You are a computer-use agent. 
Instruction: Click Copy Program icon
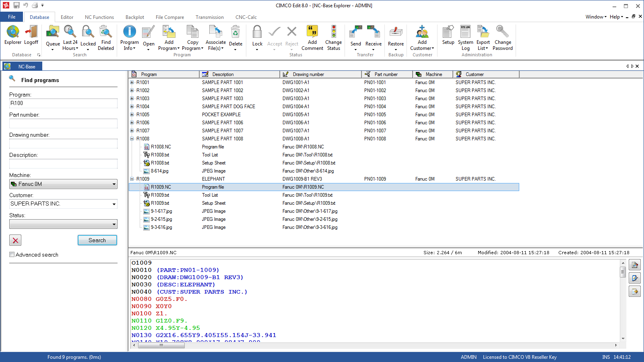tap(193, 38)
